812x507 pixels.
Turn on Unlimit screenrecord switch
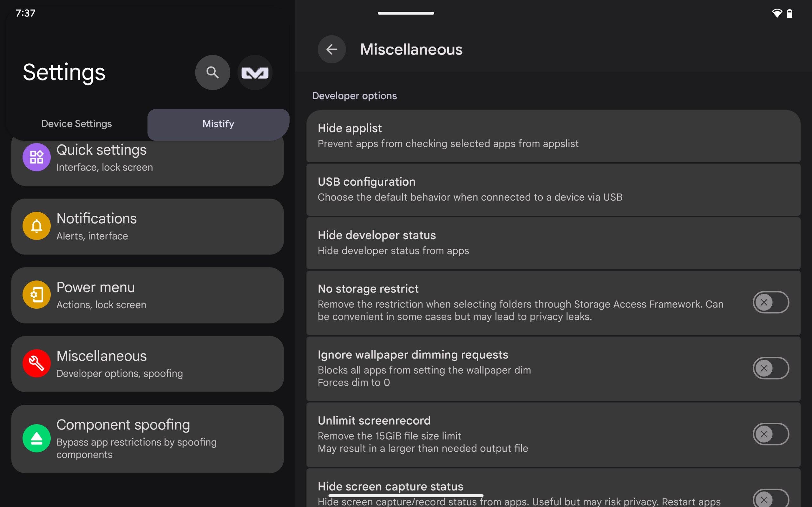(x=770, y=434)
